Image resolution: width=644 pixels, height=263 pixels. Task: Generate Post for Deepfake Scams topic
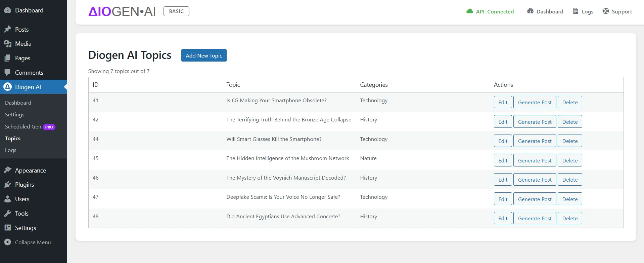coord(535,199)
